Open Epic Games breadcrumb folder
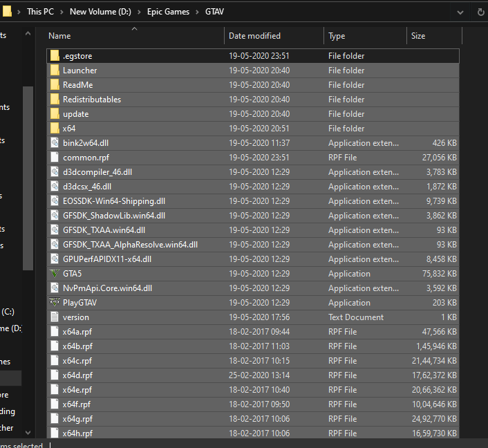The height and width of the screenshot is (448, 488). click(x=169, y=12)
